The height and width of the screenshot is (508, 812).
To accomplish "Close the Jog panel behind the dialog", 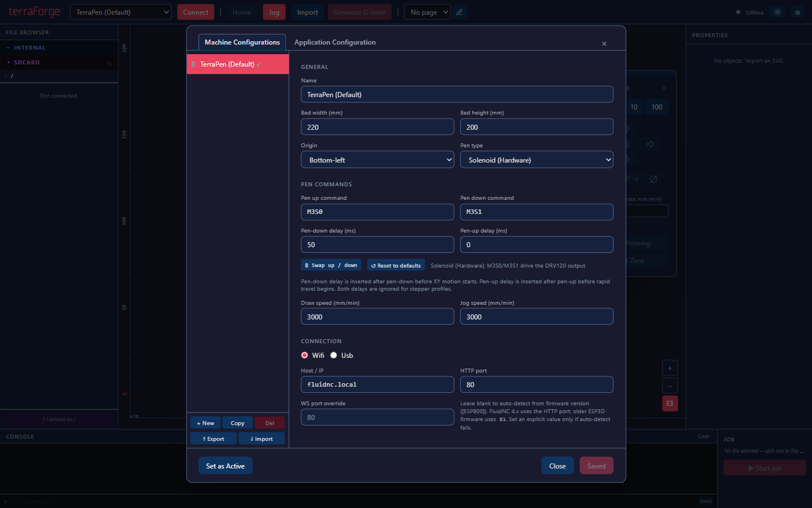I will [x=664, y=88].
